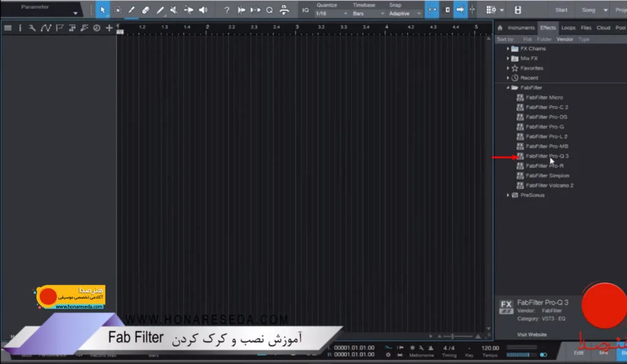This screenshot has width=627, height=364.
Task: Toggle the Autoscroll arrow button
Action: click(x=460, y=10)
